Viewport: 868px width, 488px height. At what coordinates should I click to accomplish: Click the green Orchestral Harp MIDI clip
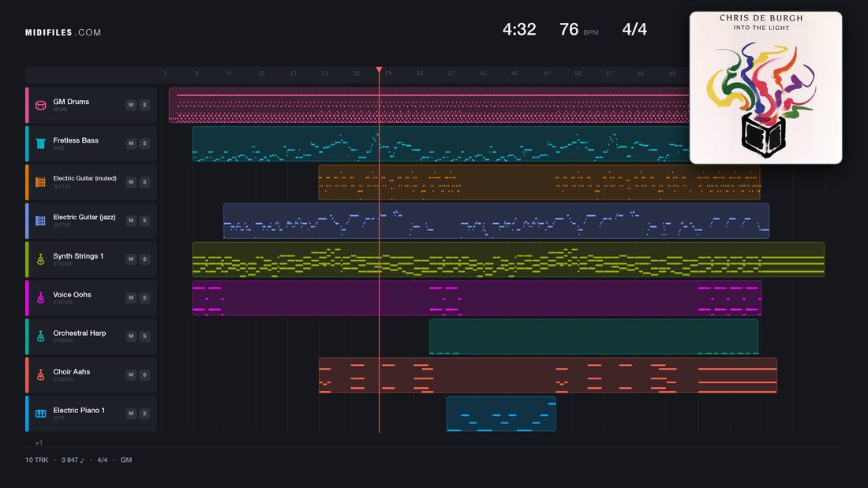[594, 337]
